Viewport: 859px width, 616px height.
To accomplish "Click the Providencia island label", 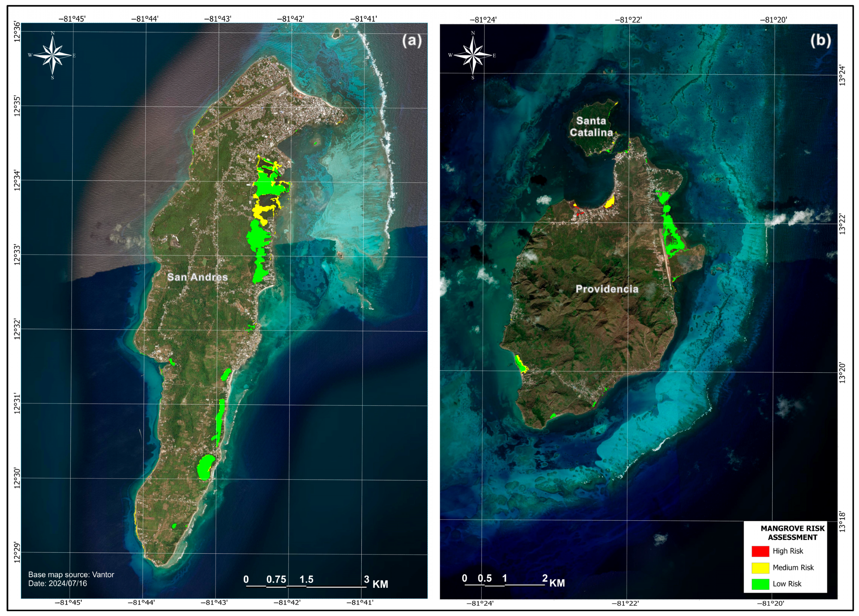I will click(x=607, y=289).
